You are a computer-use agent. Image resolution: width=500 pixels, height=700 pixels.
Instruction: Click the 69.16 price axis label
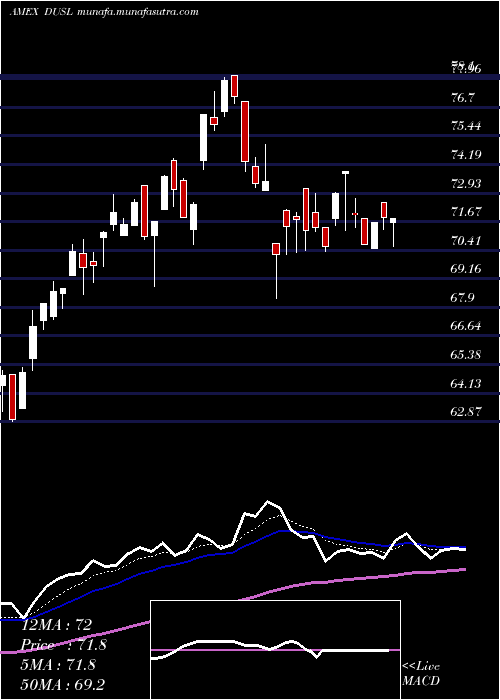(x=467, y=269)
